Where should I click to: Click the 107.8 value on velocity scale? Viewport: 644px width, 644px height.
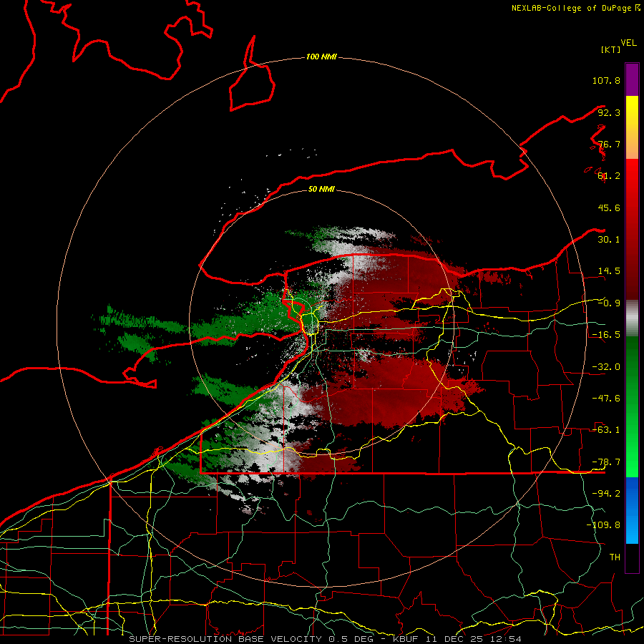(606, 80)
